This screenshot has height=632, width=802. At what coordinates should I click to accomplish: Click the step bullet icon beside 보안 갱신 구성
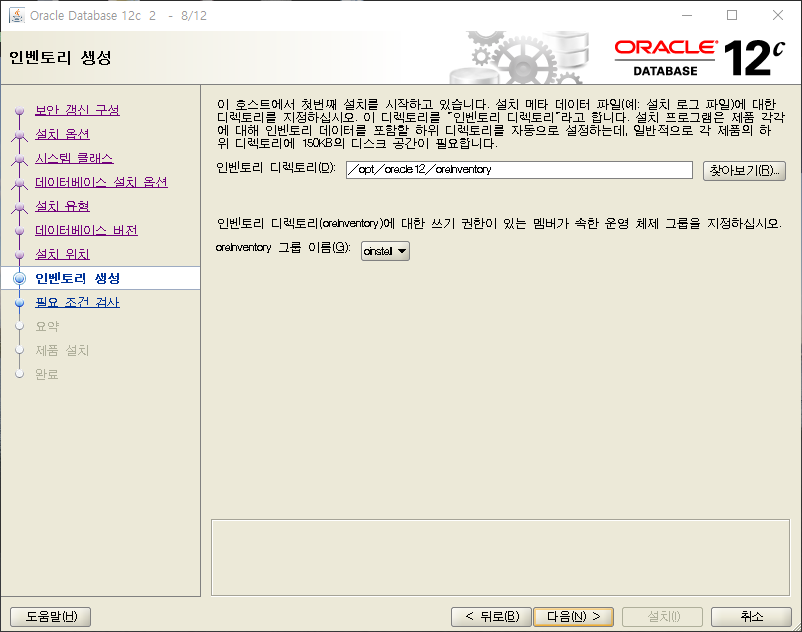[19, 110]
